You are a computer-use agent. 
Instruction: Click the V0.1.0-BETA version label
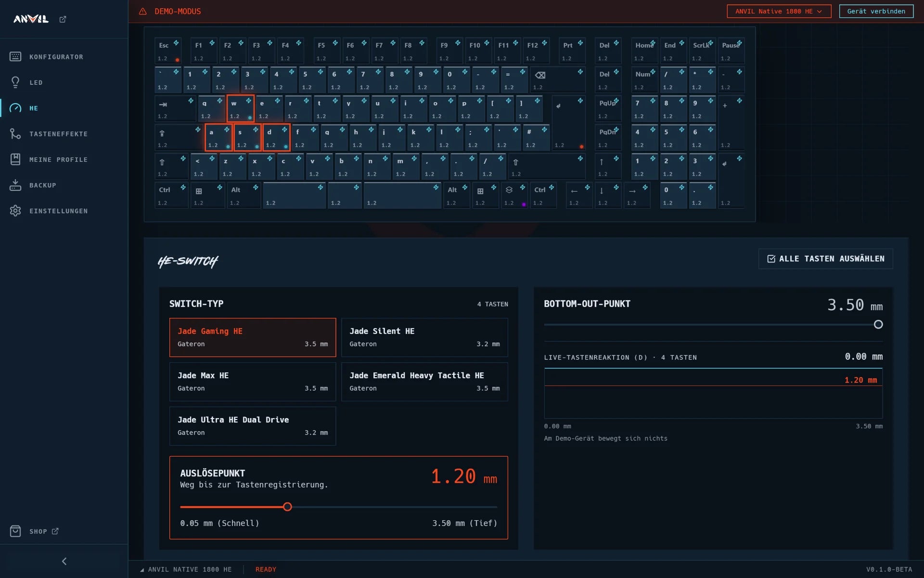889,569
